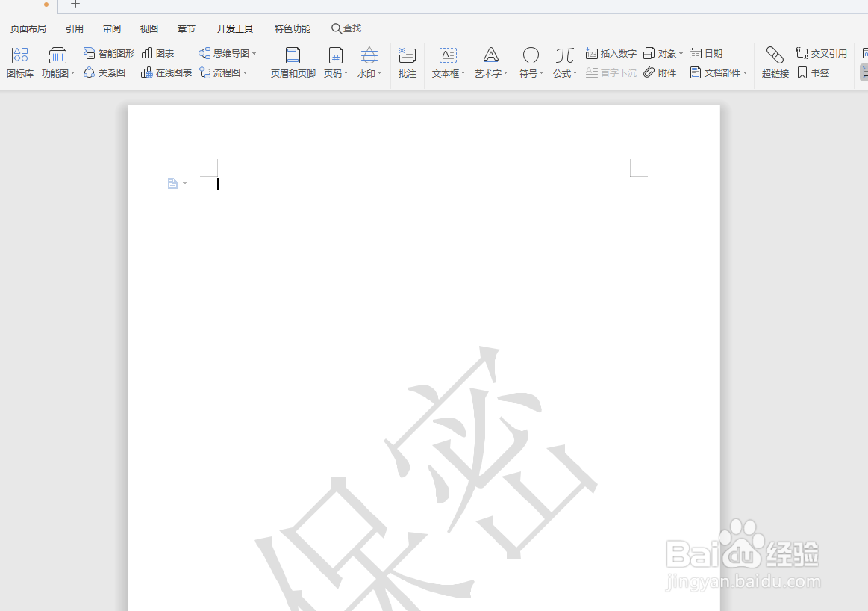Click the 查找 search box
This screenshot has width=868, height=611.
point(346,28)
